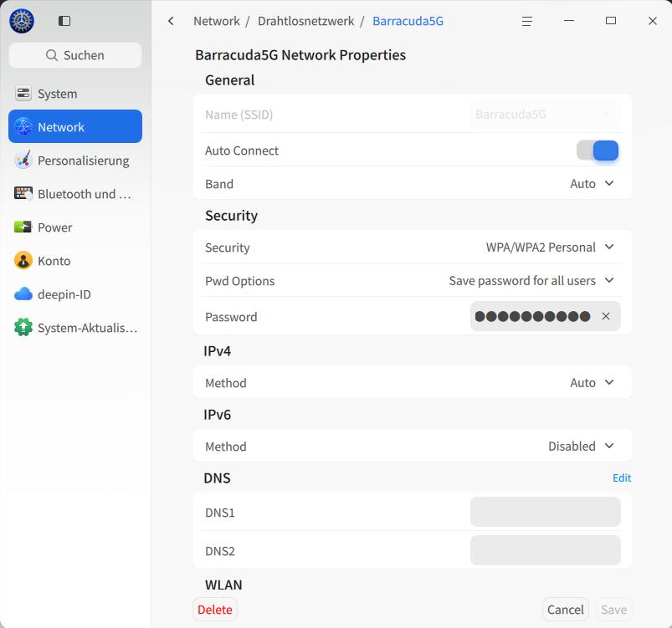Image resolution: width=672 pixels, height=628 pixels.
Task: Click the DNS2 input field
Action: tap(545, 550)
